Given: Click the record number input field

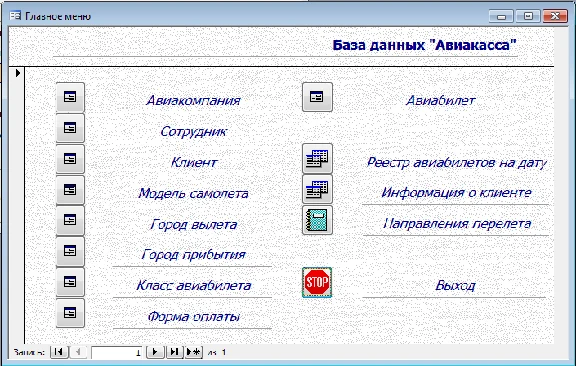Looking at the screenshot, I should 117,352.
